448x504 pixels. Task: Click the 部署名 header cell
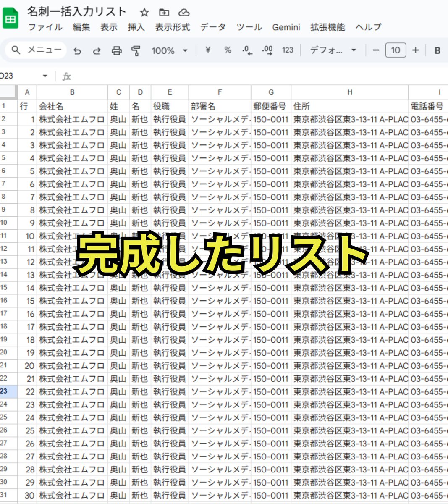[220, 106]
